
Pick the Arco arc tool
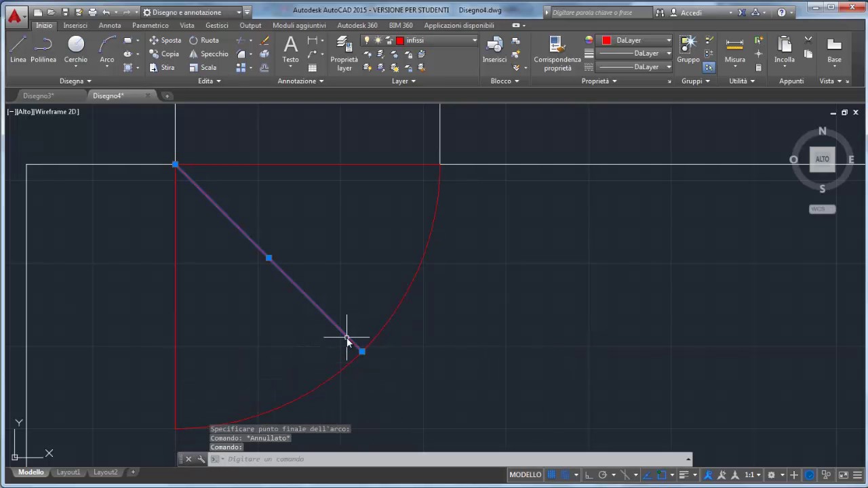click(x=107, y=51)
